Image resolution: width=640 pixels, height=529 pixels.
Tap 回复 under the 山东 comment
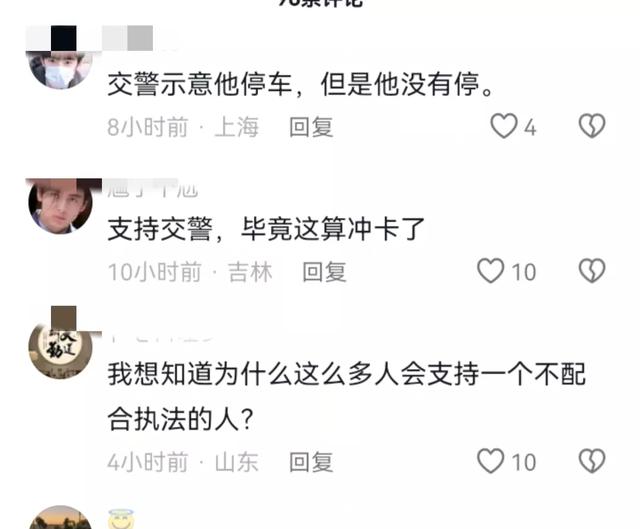311,462
